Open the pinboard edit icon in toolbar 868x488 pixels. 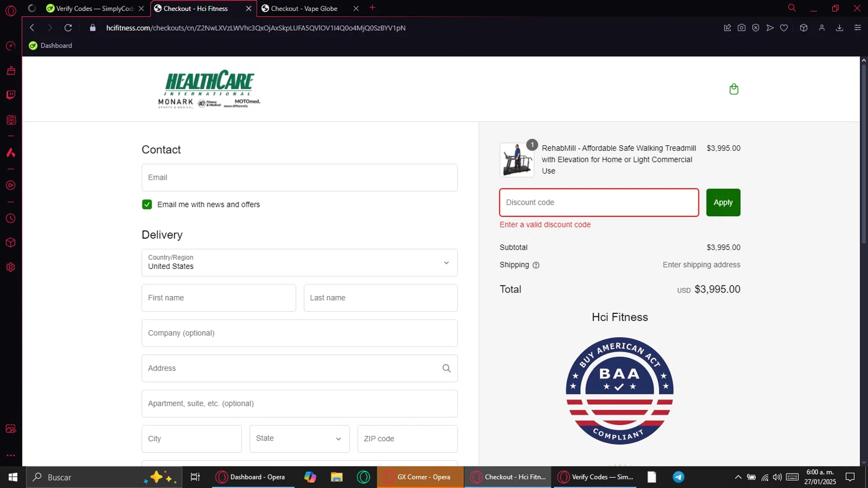(x=727, y=28)
